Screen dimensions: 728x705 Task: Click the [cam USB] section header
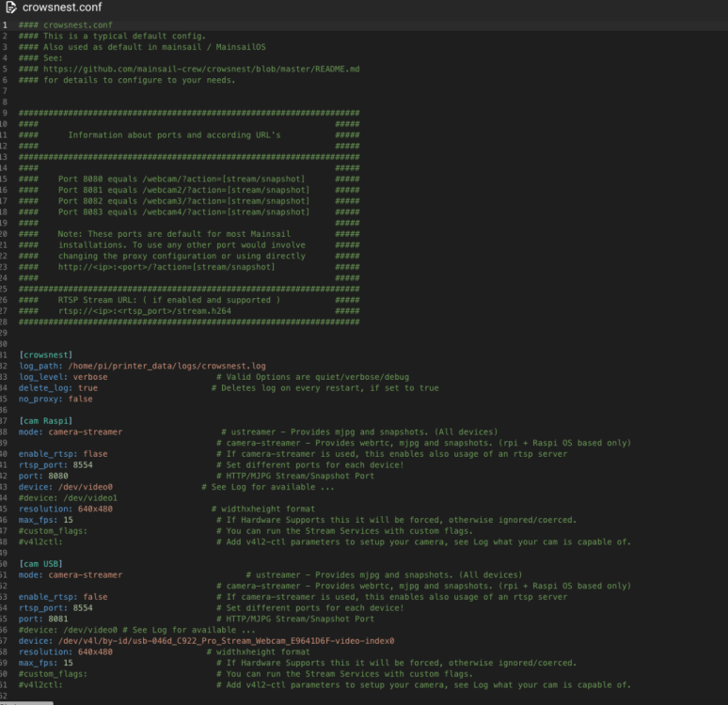click(x=40, y=564)
